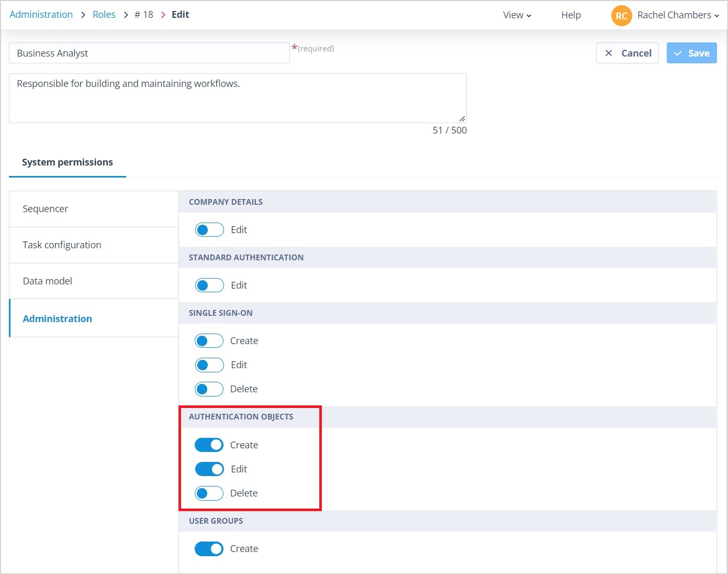Go to Administration breadcrumb link
This screenshot has height=574, width=728.
click(41, 15)
